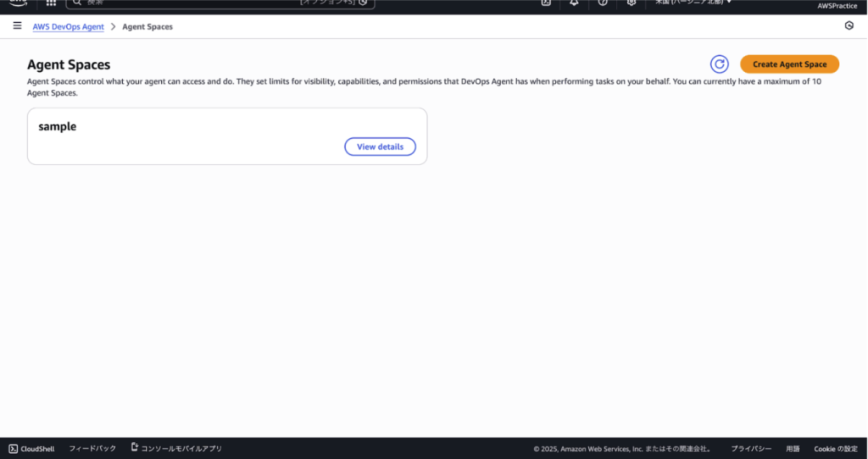The height and width of the screenshot is (459, 868).
Task: Open the フィードバック feedback link
Action: click(x=92, y=449)
